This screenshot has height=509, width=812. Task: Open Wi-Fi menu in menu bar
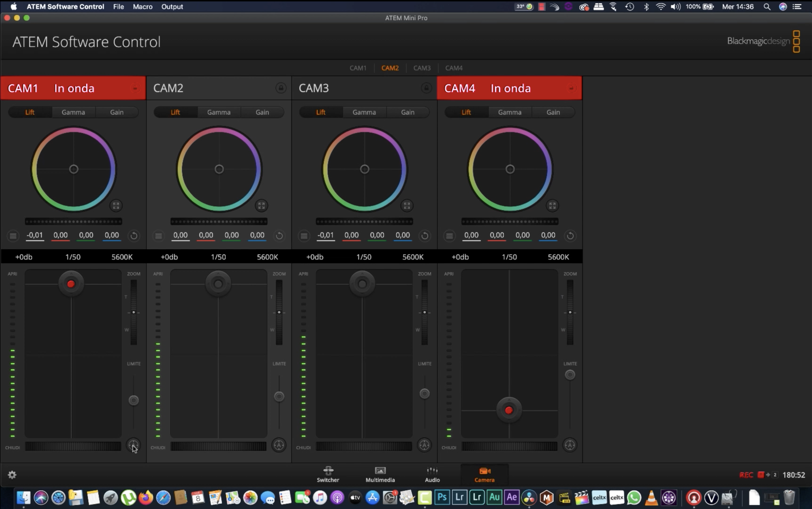click(x=661, y=6)
